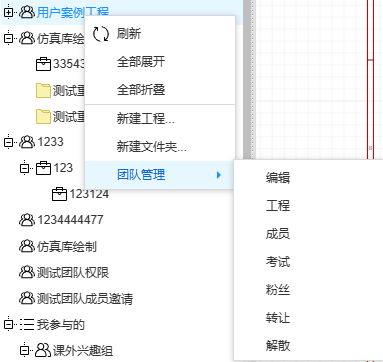
Task: Choose 转让 in team submenu
Action: (x=278, y=318)
